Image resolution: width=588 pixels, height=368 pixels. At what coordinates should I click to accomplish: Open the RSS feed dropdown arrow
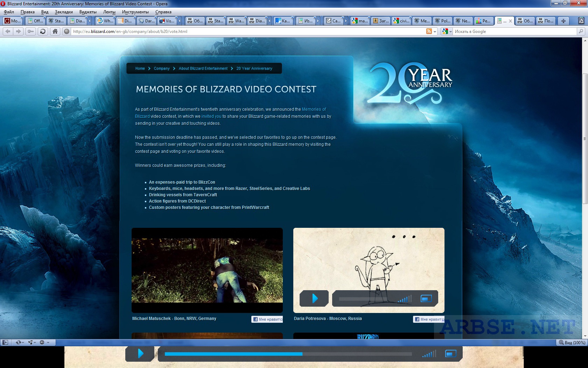(435, 32)
